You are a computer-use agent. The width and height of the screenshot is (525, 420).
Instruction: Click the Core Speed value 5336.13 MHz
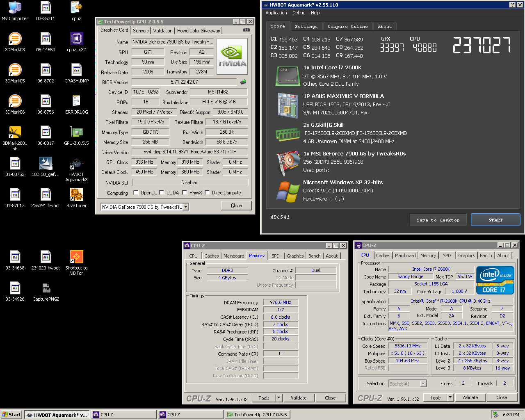pyautogui.click(x=408, y=346)
